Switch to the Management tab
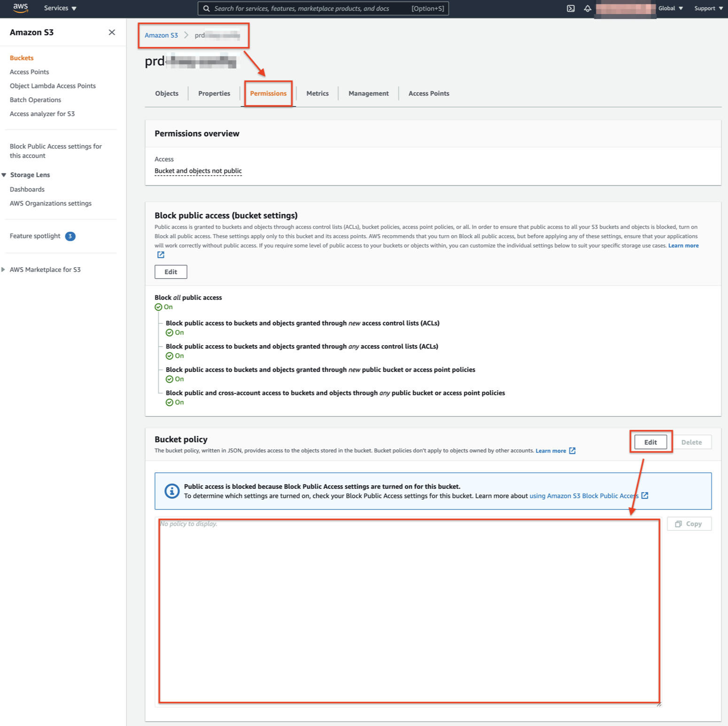 [369, 93]
